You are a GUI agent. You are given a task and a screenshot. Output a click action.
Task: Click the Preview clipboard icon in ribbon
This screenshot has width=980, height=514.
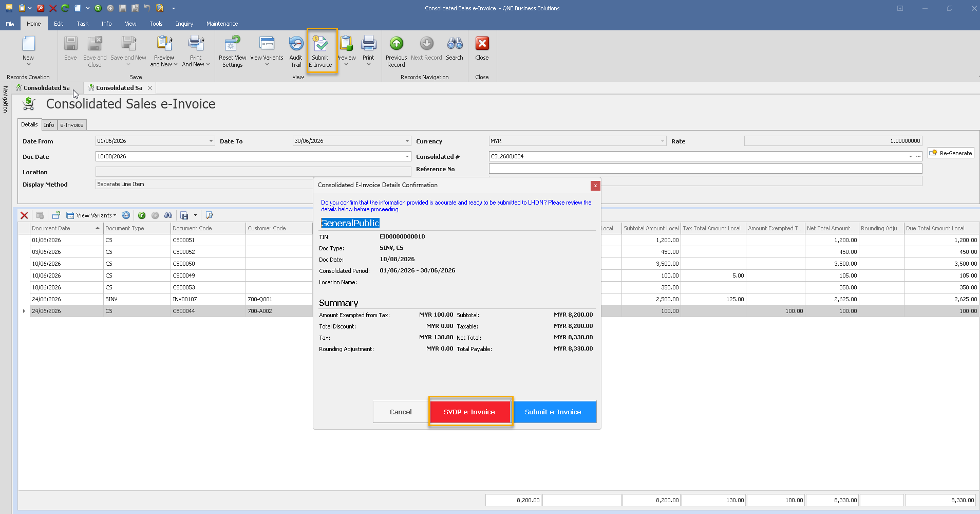coord(347,44)
